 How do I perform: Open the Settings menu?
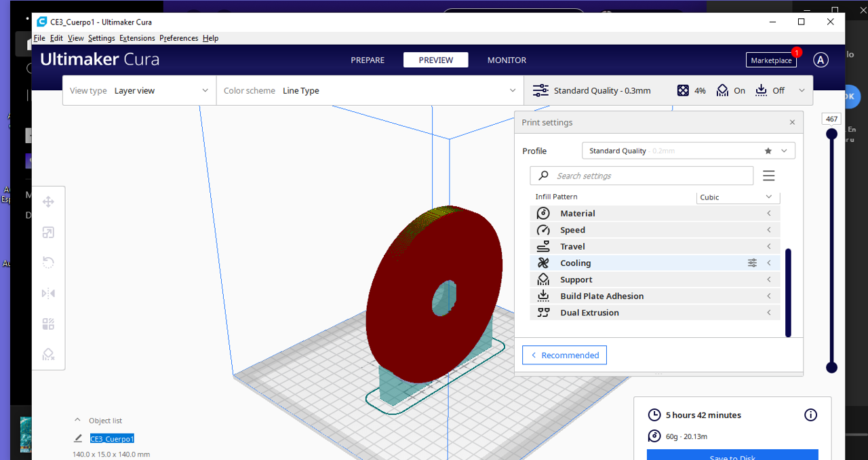coord(102,38)
